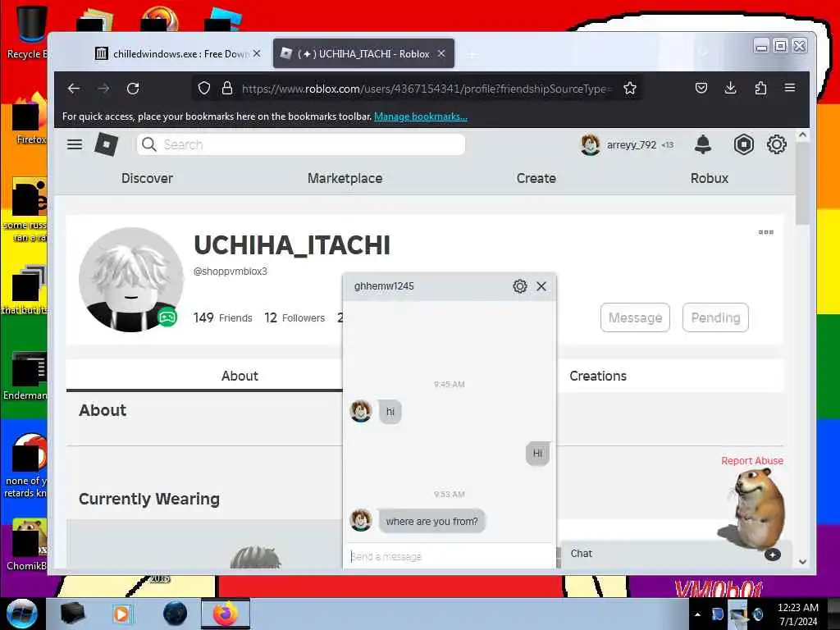Open the Robux menu item

(x=710, y=178)
